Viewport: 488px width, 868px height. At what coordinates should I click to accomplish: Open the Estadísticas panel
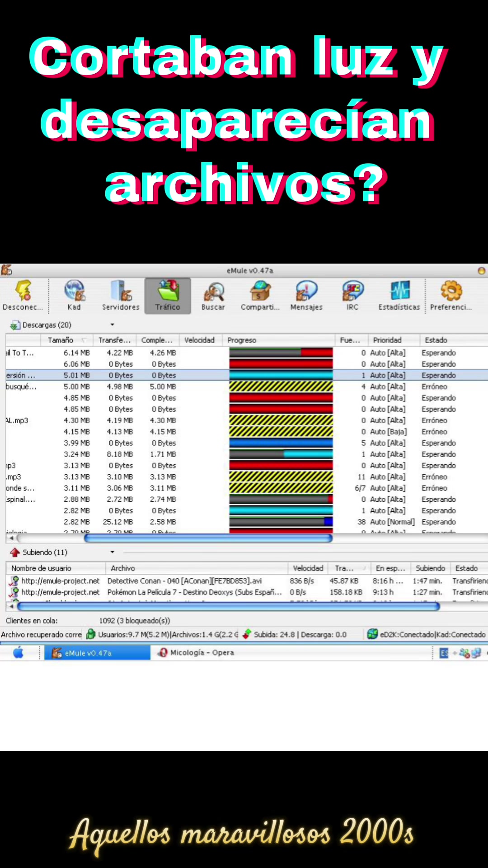(399, 295)
